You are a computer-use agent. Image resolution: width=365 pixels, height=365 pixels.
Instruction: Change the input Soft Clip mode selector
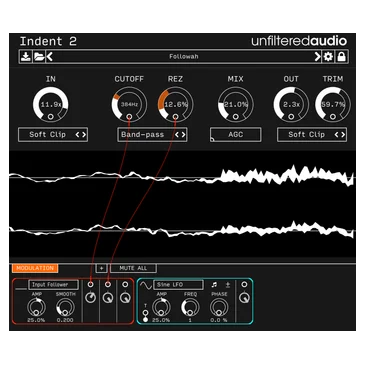click(x=53, y=135)
